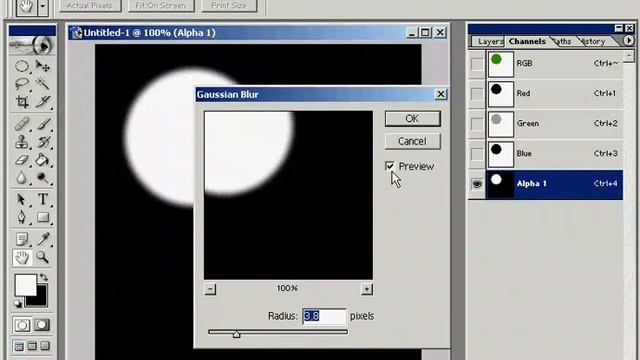This screenshot has height=360, width=640.
Task: Choose Full Screen Mode button
Action: (45, 347)
